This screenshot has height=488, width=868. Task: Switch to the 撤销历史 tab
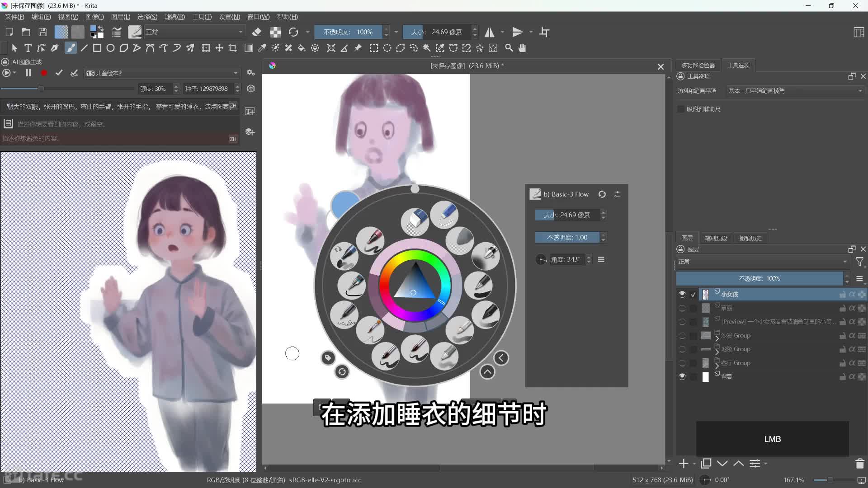[750, 238]
